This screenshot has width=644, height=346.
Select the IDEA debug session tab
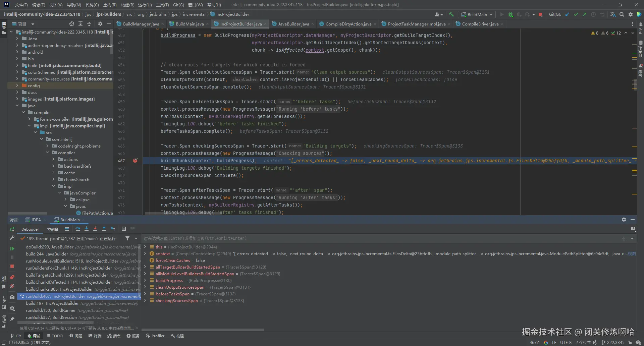tap(36, 220)
